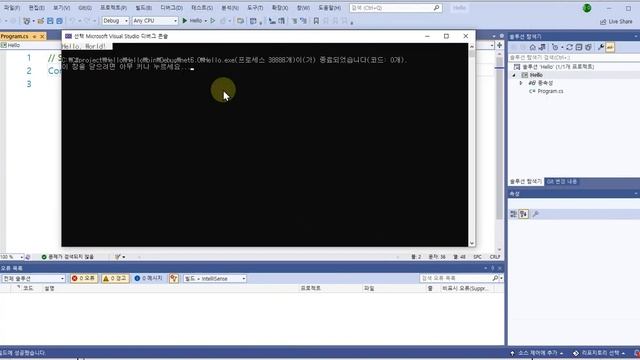Click the split editor plus button
The width and height of the screenshot is (640, 360).
(x=499, y=45)
